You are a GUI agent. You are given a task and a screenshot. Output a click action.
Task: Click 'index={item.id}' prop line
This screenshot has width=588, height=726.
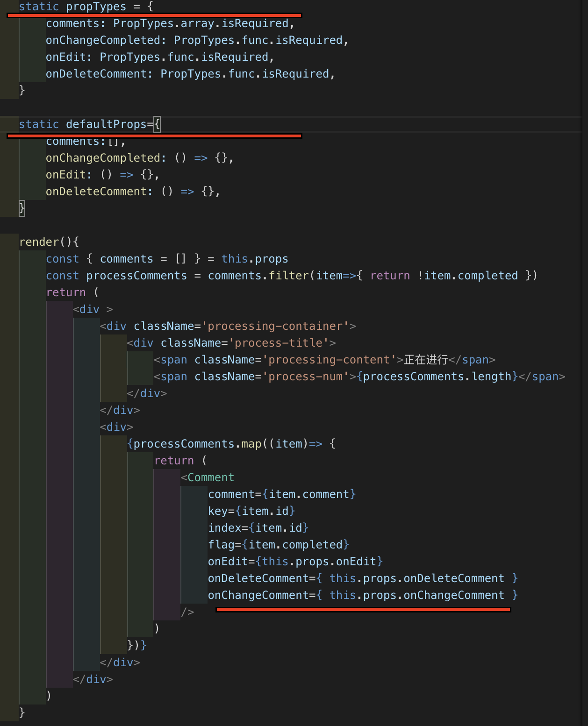[x=258, y=528]
